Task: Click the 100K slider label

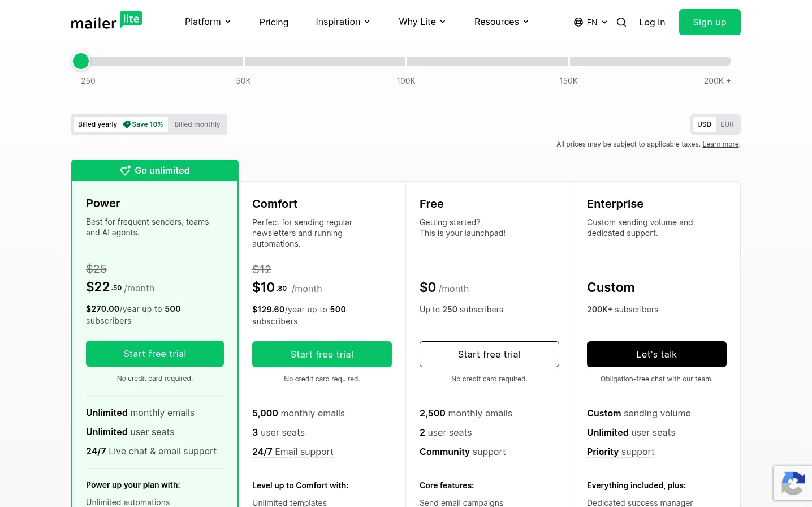Action: tap(406, 81)
